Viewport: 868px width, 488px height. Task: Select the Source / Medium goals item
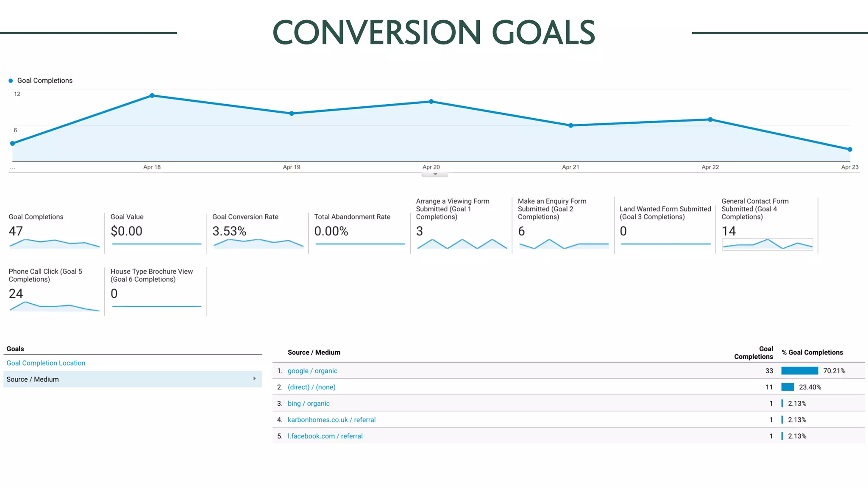click(33, 379)
